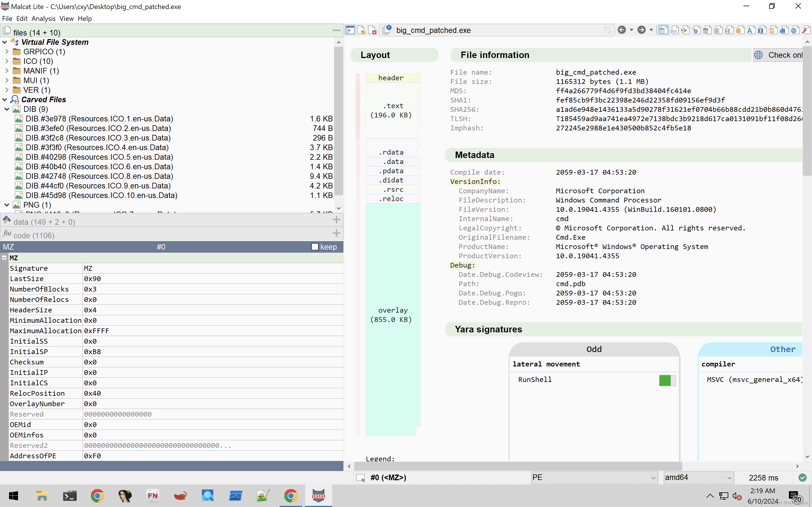
Task: Expand the VER folder in file tree
Action: (6, 89)
